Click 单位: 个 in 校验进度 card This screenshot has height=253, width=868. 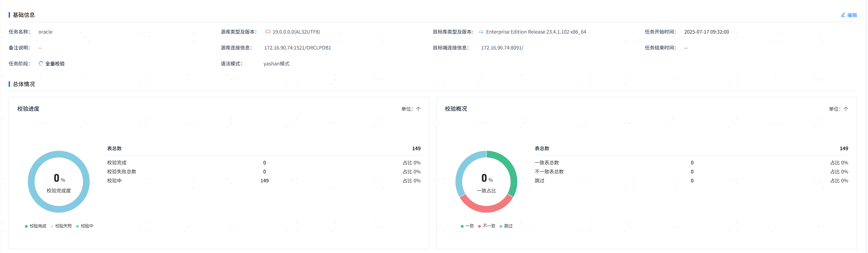click(411, 109)
